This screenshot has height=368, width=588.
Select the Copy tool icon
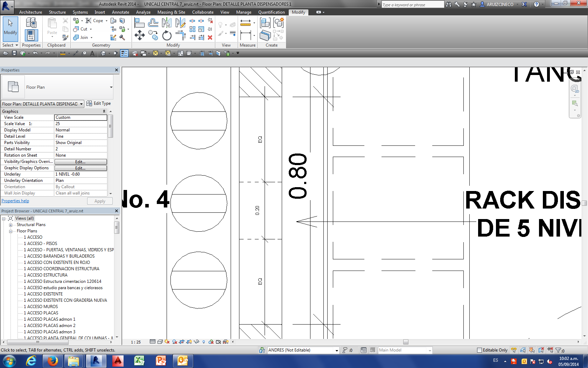click(153, 35)
